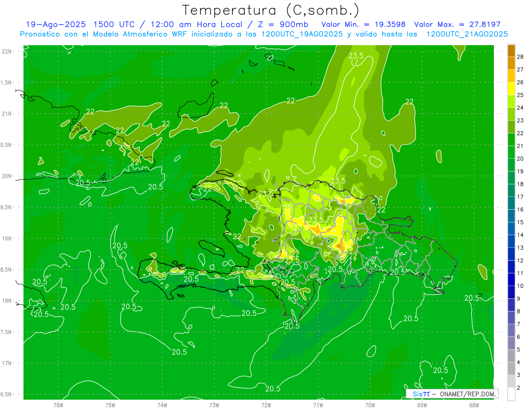Image resolution: width=532 pixels, height=411 pixels.
Task: Select the gray colorbar band between 3 and 4
Action: coord(511,368)
